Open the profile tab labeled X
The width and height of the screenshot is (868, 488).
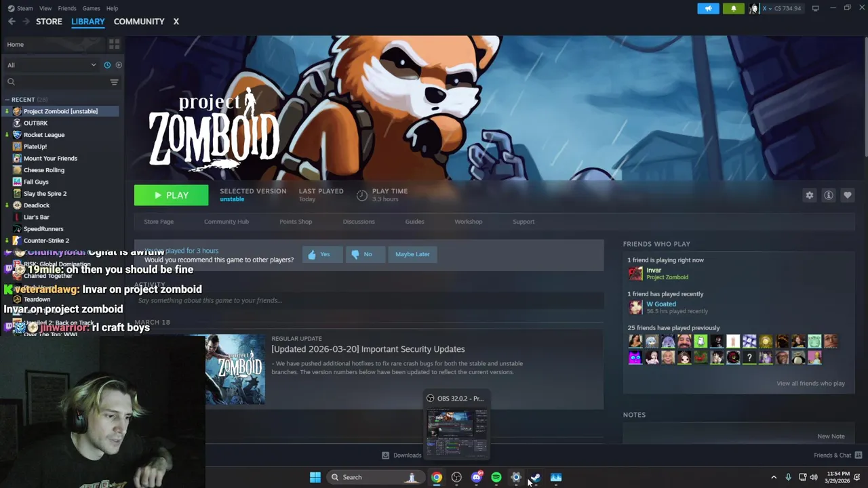point(176,22)
